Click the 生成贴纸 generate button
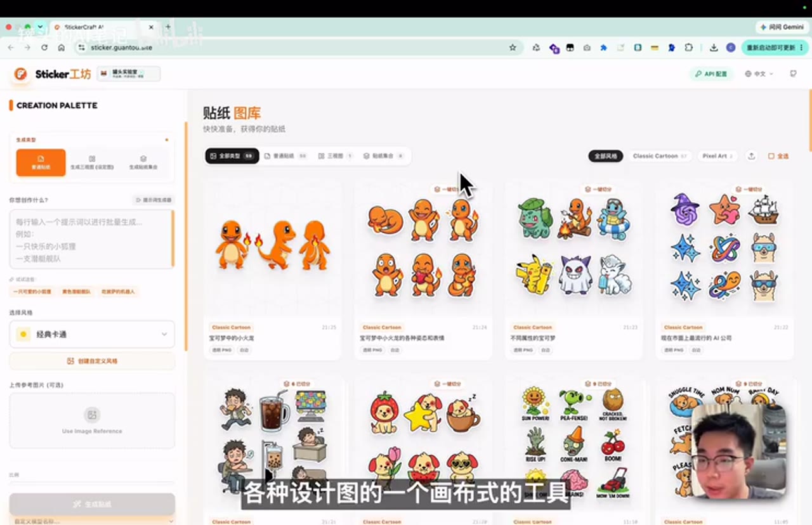This screenshot has width=812, height=525. click(92, 504)
